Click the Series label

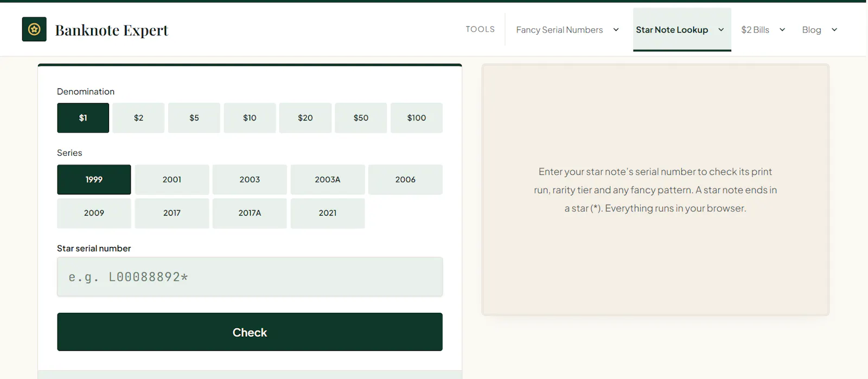[69, 153]
